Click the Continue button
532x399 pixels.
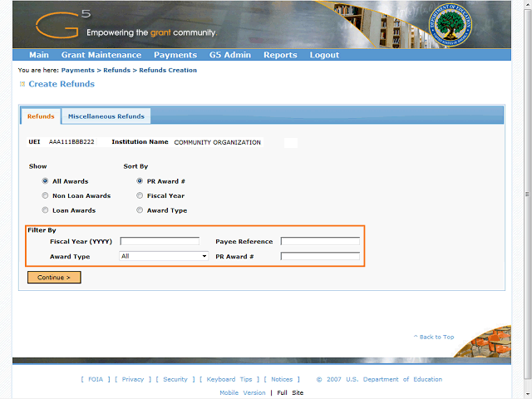tap(54, 277)
